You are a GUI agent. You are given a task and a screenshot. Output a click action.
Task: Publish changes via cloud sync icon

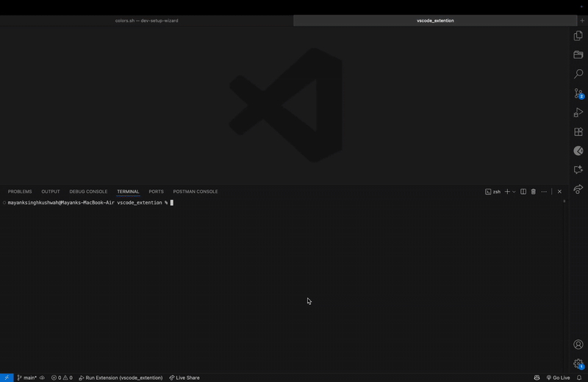42,378
